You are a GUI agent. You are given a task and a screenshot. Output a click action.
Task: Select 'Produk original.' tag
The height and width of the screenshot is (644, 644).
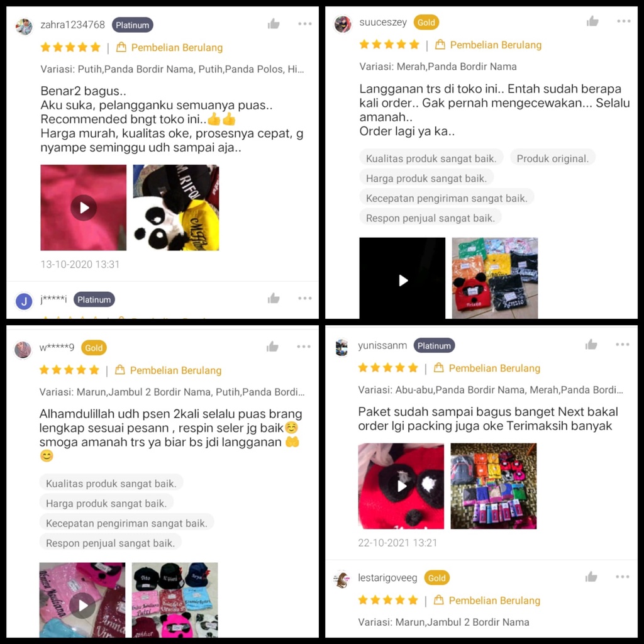click(552, 158)
